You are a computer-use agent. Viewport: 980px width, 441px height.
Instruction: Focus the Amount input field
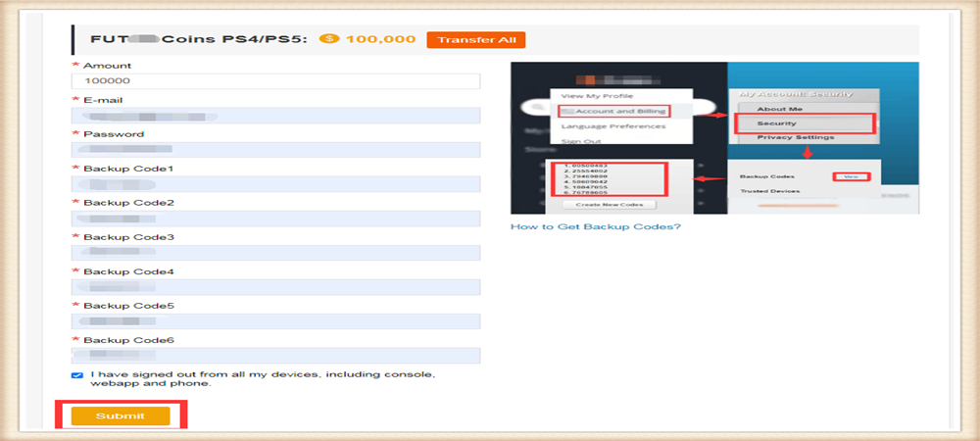[275, 81]
